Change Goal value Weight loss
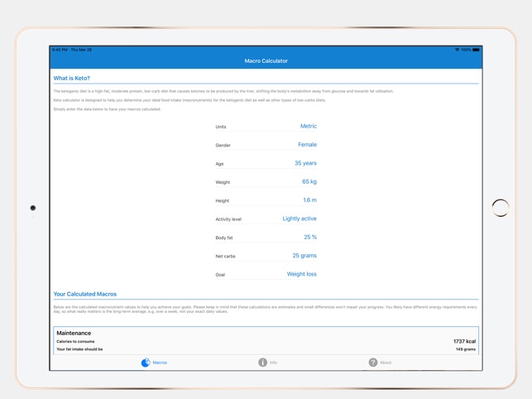The width and height of the screenshot is (532, 399). (302, 274)
